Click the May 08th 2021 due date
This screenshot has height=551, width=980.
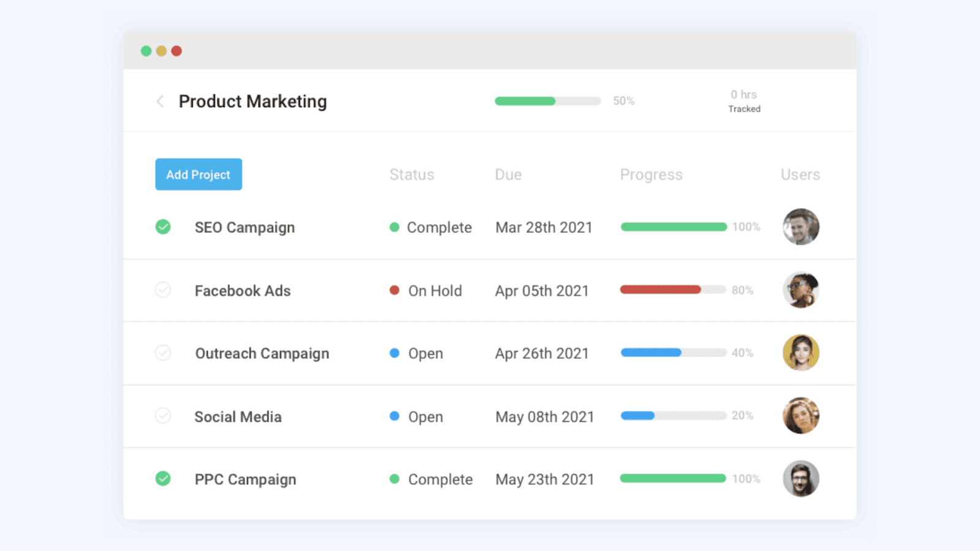545,418
